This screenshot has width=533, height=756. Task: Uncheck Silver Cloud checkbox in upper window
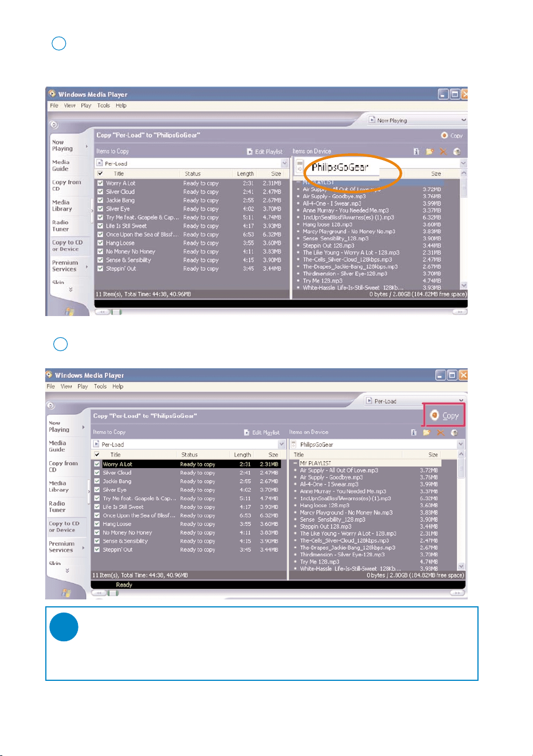(x=100, y=192)
